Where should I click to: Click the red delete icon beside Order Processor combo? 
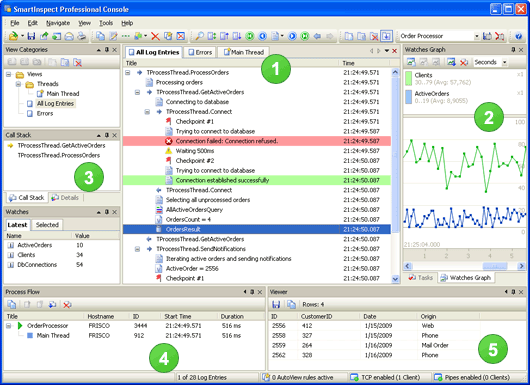click(x=500, y=36)
